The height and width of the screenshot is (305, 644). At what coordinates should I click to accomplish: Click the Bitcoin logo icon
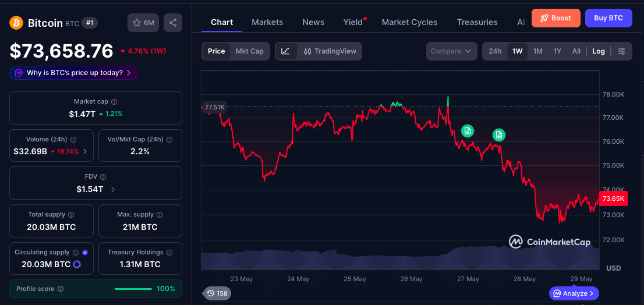[x=16, y=23]
